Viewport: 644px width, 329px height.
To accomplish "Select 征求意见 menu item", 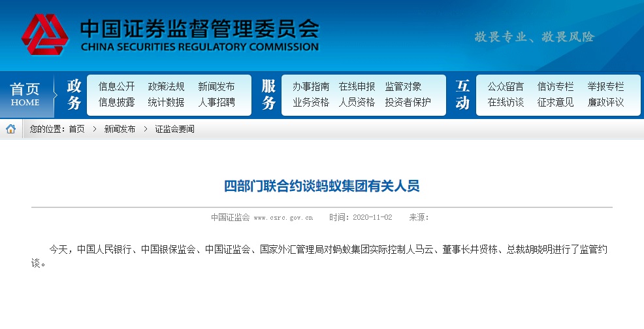I will [x=556, y=102].
